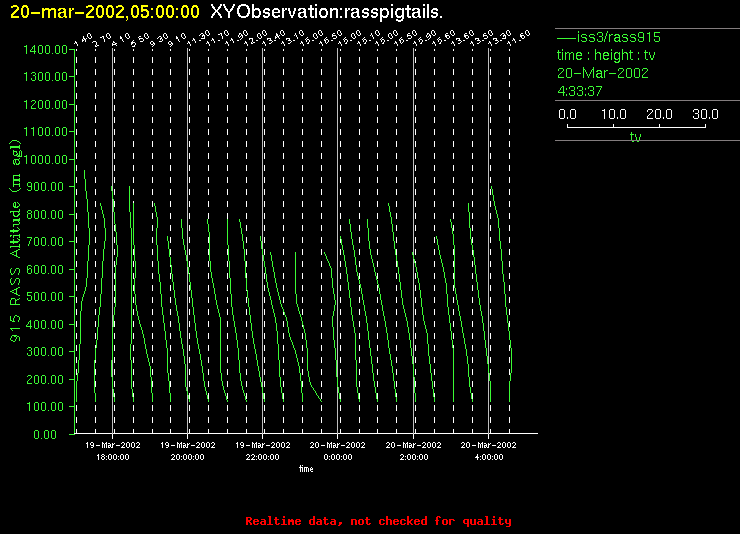740x534 pixels.
Task: Click the red realtime data quality warning
Action: (x=378, y=521)
